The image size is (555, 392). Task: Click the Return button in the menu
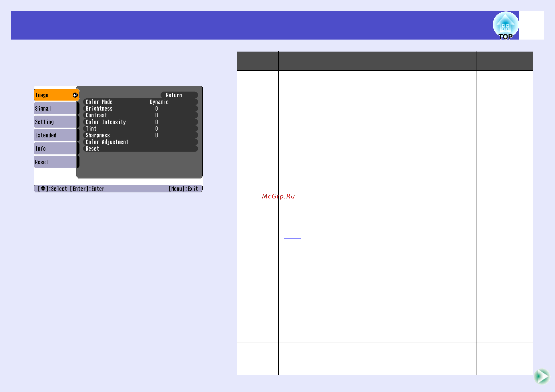point(179,95)
